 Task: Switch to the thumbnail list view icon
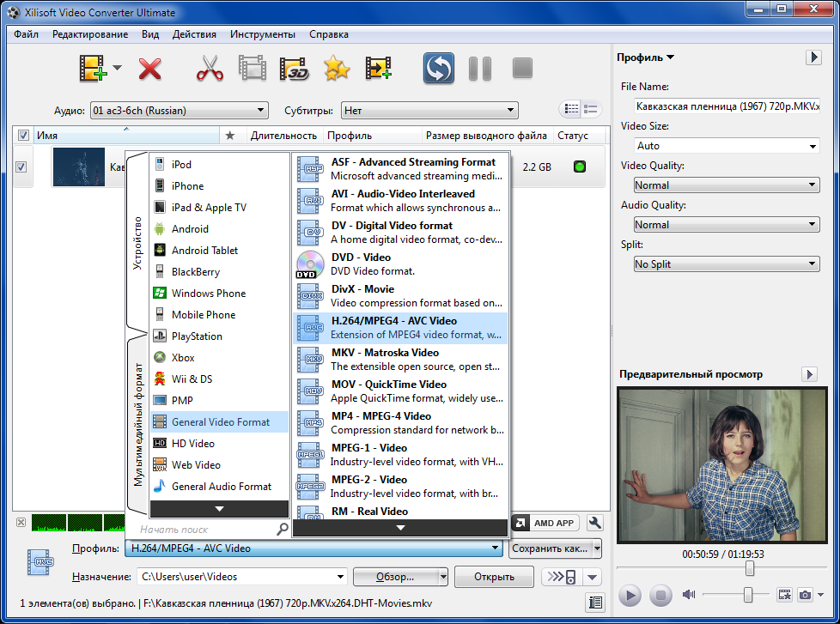coord(590,109)
